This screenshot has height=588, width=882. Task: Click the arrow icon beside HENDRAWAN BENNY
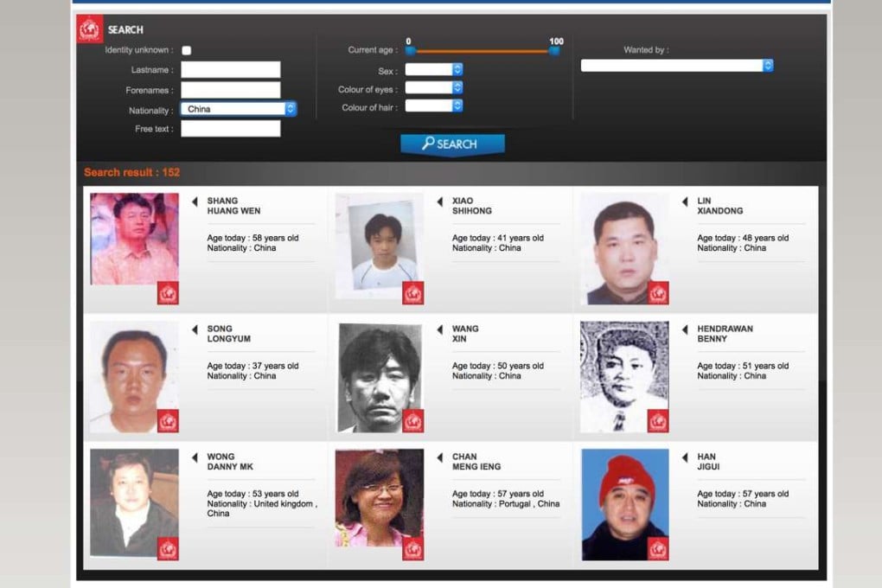click(x=683, y=329)
